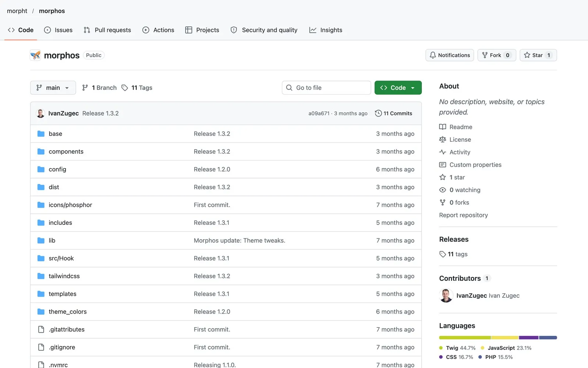
Task: Open the Projects tab
Action: [202, 30]
